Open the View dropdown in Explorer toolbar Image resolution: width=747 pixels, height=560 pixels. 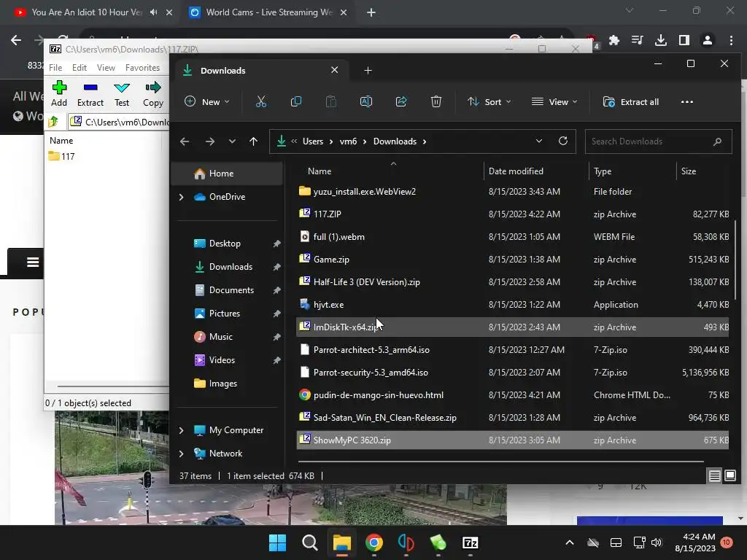554,102
